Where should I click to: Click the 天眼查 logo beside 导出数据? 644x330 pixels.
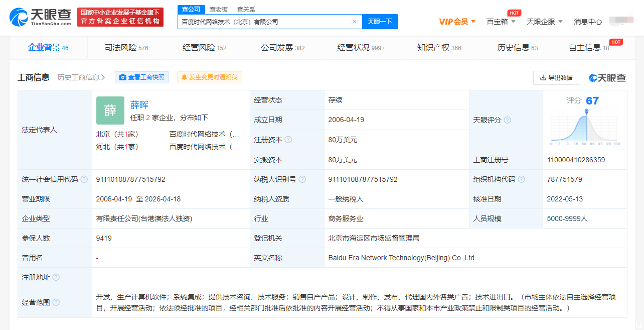607,78
